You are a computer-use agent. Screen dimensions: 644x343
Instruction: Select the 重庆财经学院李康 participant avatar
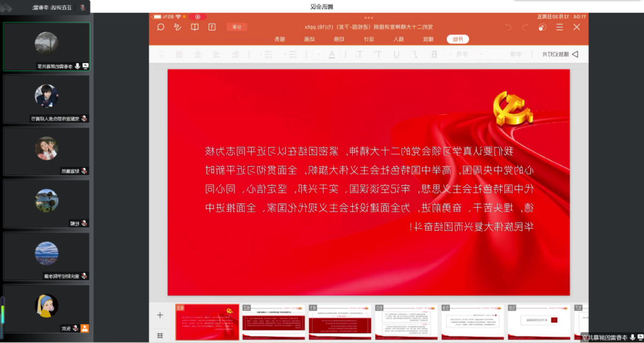[46, 253]
